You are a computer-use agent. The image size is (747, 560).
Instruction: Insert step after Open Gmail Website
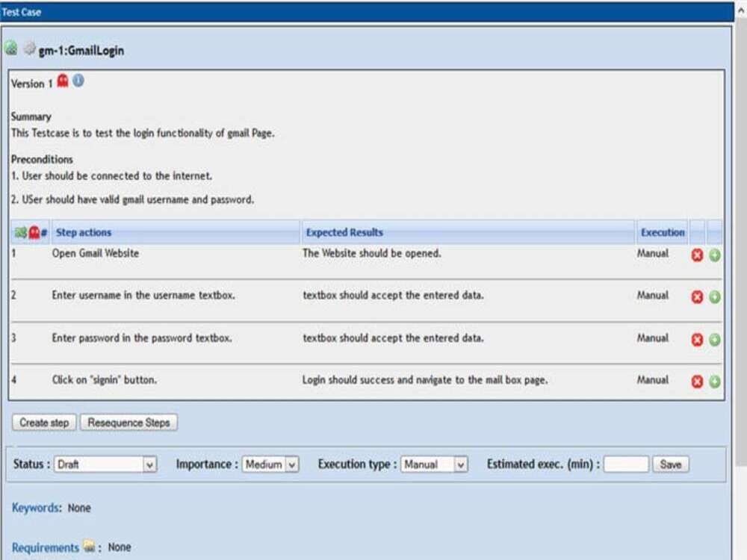pos(715,255)
